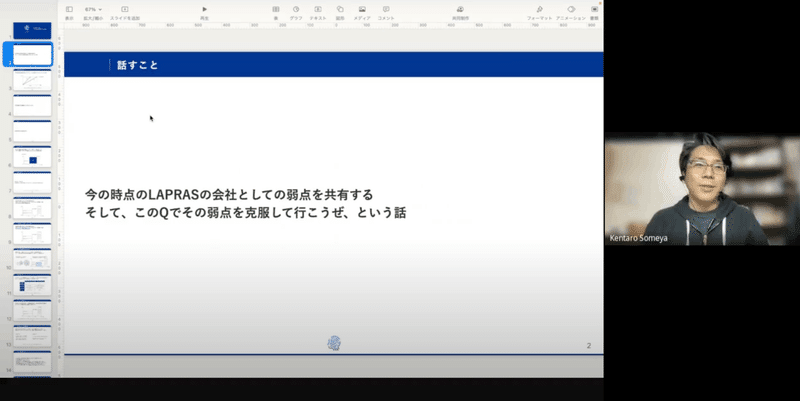
Task: Open the 書類 document inspector
Action: click(x=594, y=9)
